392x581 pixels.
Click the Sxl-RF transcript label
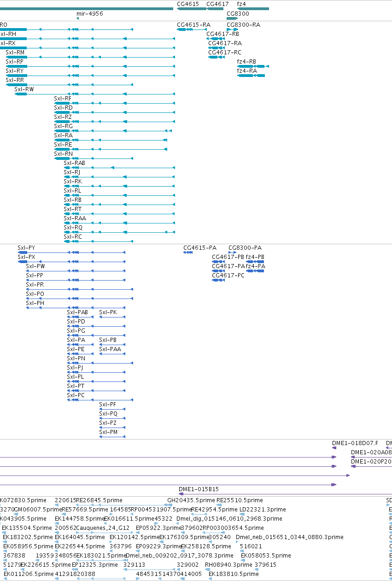pyautogui.click(x=63, y=99)
